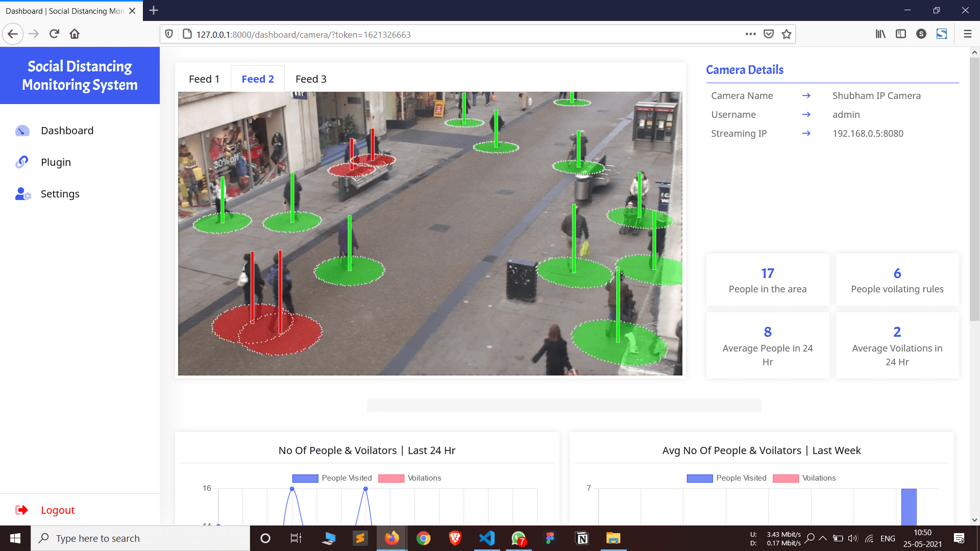The height and width of the screenshot is (551, 980).
Task: Click Social Distancing Monitoring System title
Action: (x=80, y=76)
